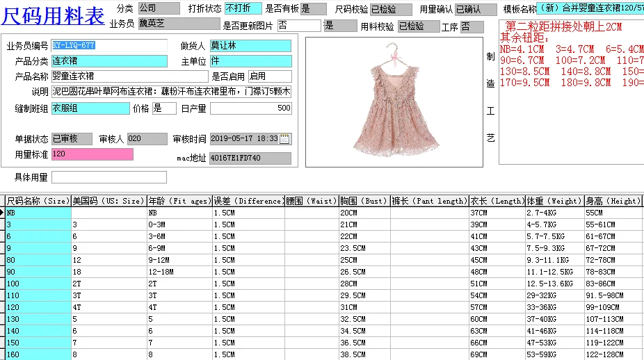Select the NB size row cell
Screen dimensions: 644x360
pyautogui.click(x=38, y=213)
